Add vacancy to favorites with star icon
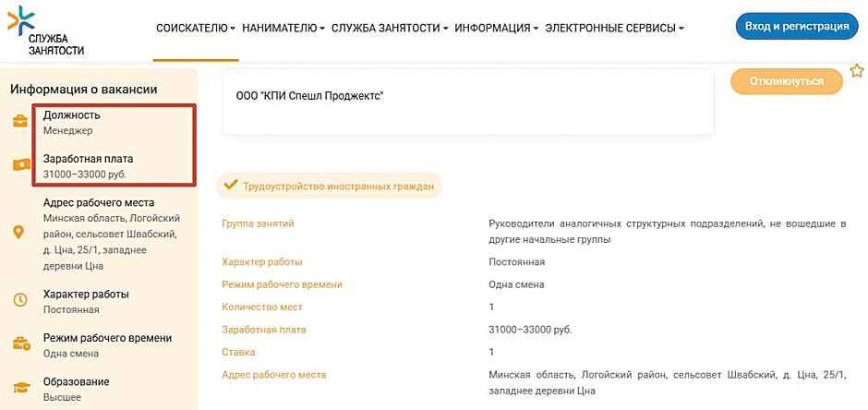 [856, 71]
